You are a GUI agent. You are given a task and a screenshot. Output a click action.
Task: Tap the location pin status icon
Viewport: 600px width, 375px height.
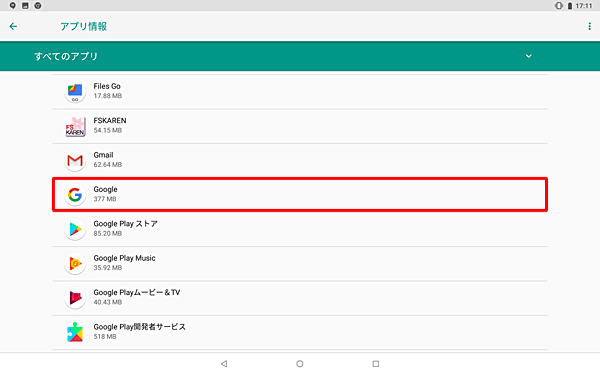click(13, 5)
